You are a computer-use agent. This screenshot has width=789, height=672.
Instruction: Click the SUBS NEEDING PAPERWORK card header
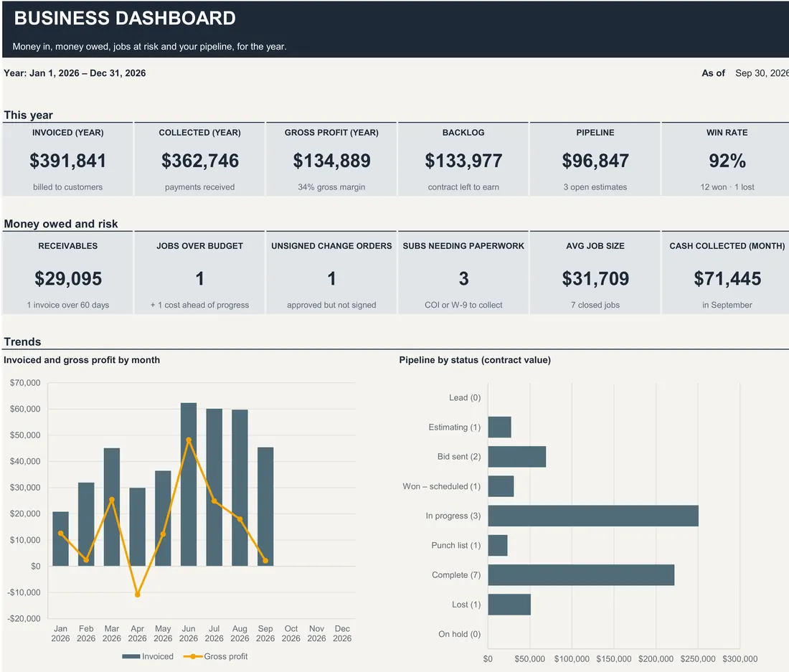pos(463,246)
